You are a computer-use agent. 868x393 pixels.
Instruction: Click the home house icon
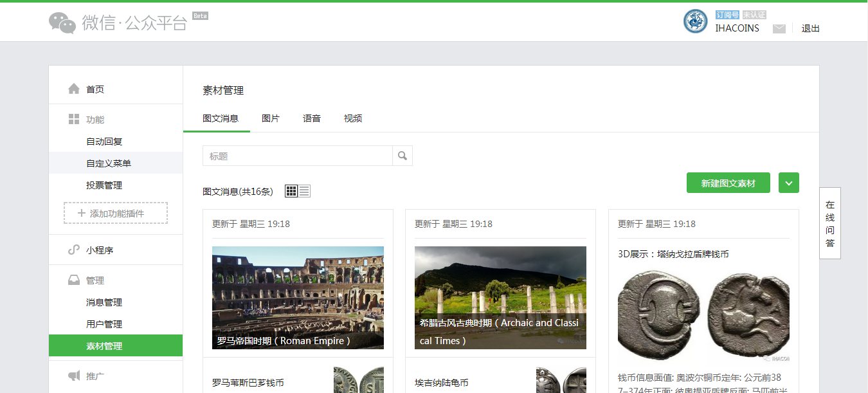[74, 89]
